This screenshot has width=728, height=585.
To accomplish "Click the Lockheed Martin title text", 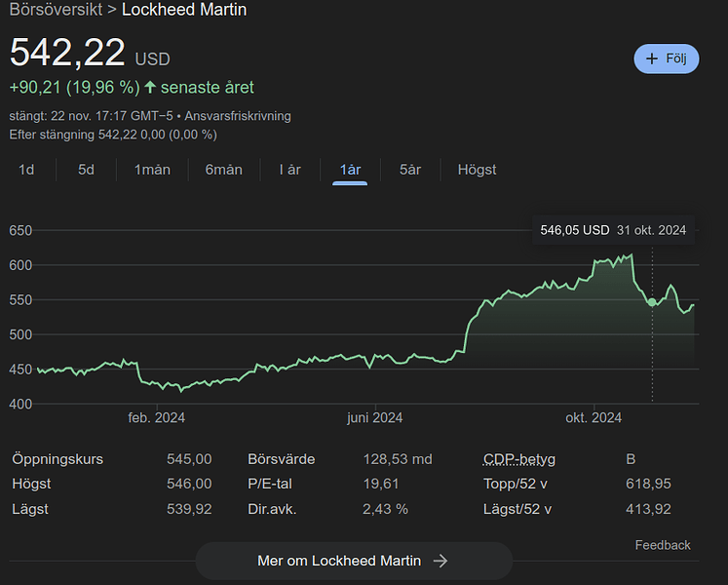I will [x=184, y=10].
